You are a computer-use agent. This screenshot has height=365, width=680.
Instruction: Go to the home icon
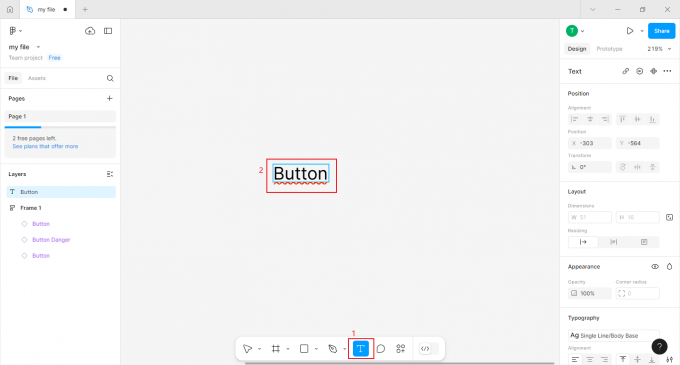(x=10, y=9)
